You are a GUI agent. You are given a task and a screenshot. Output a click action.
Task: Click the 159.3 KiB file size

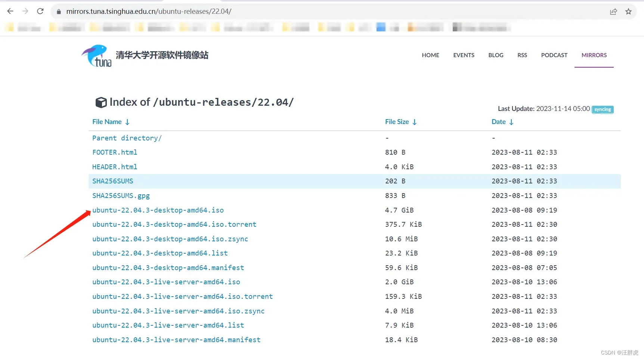(403, 297)
